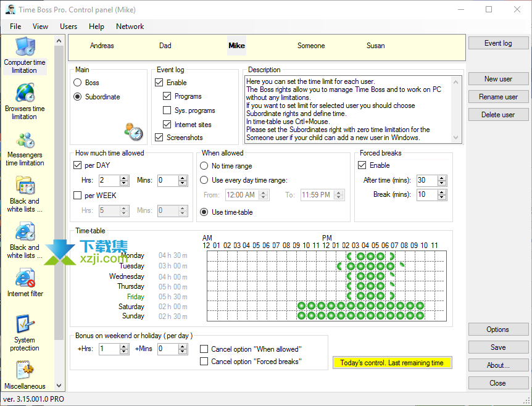Enable the per WEEK checkbox
Image resolution: width=532 pixels, height=406 pixels.
77,196
